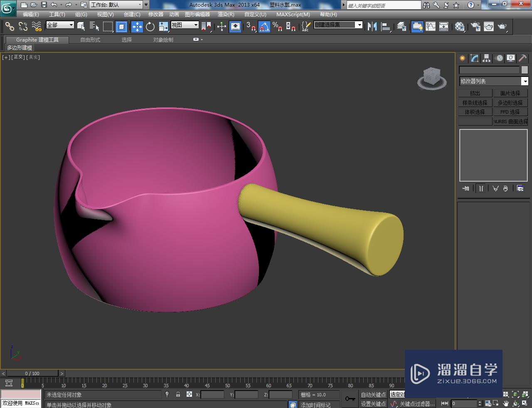Open the Rendered Frame Window icon
This screenshot has height=408, width=532.
coord(489,27)
